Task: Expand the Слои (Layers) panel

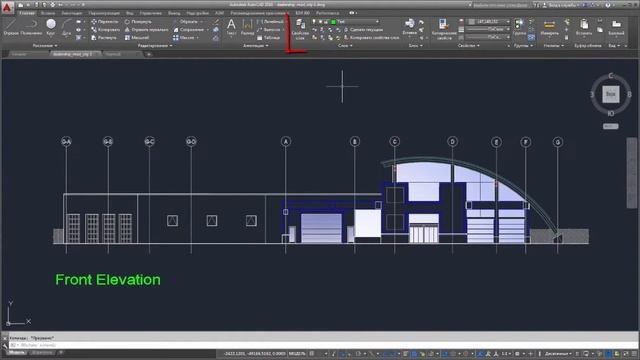Action: pyautogui.click(x=345, y=46)
